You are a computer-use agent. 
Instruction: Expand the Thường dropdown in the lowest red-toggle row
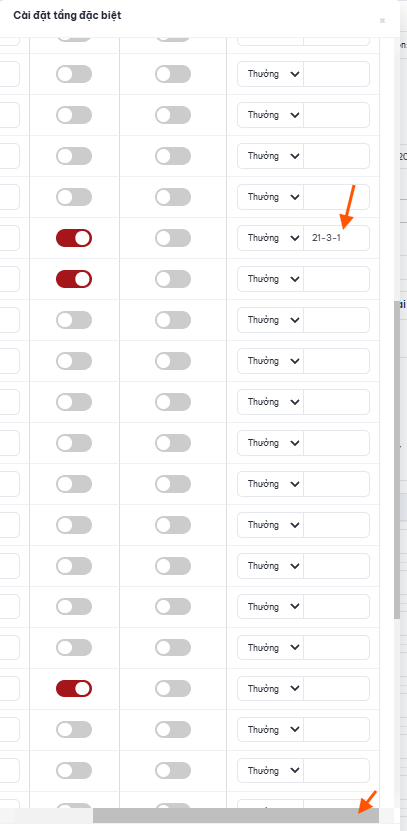tap(270, 688)
